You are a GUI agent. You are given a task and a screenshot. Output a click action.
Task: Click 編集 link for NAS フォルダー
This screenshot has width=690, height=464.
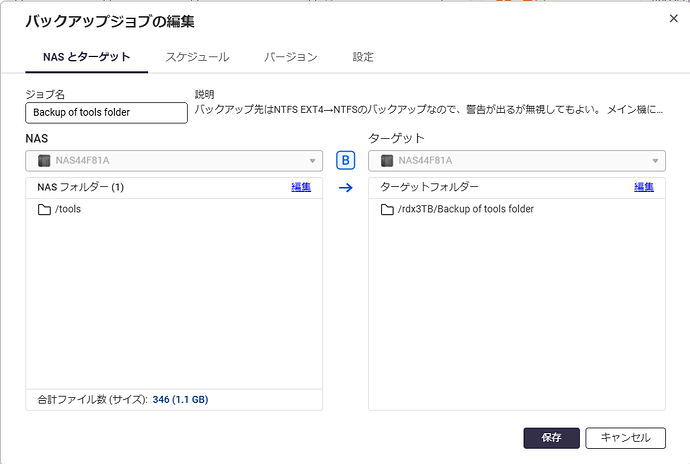[301, 187]
